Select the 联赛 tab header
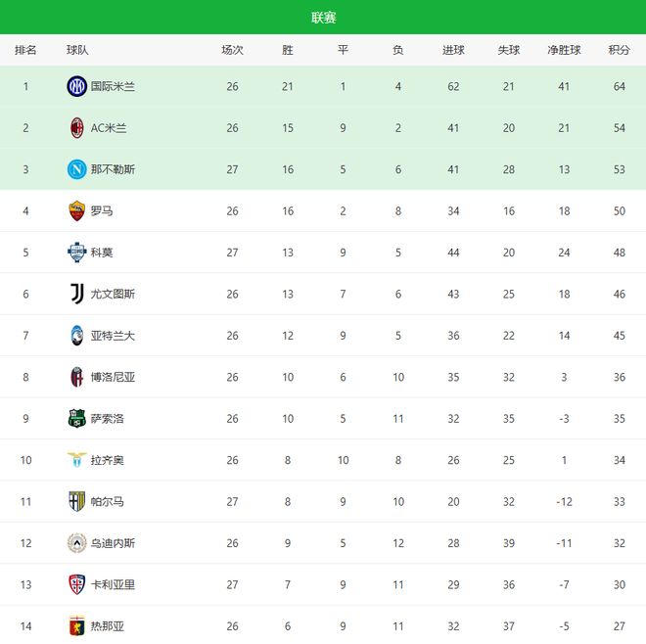The image size is (646, 644). (323, 18)
